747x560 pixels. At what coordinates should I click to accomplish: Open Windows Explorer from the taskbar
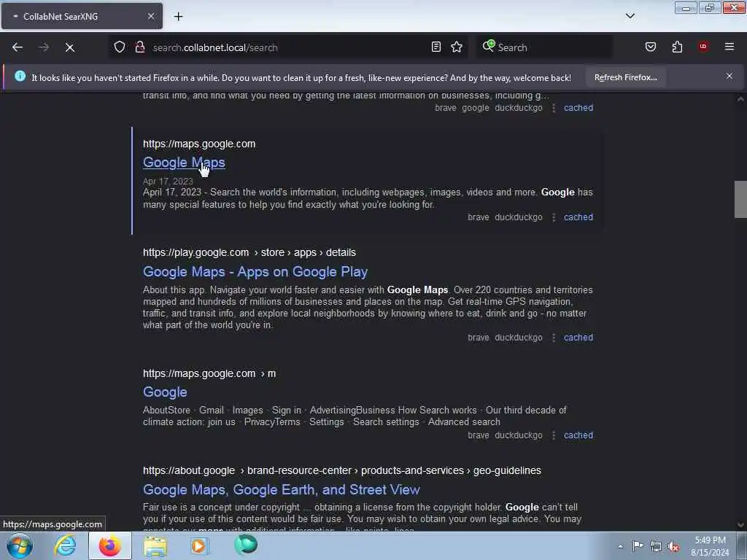pos(155,545)
